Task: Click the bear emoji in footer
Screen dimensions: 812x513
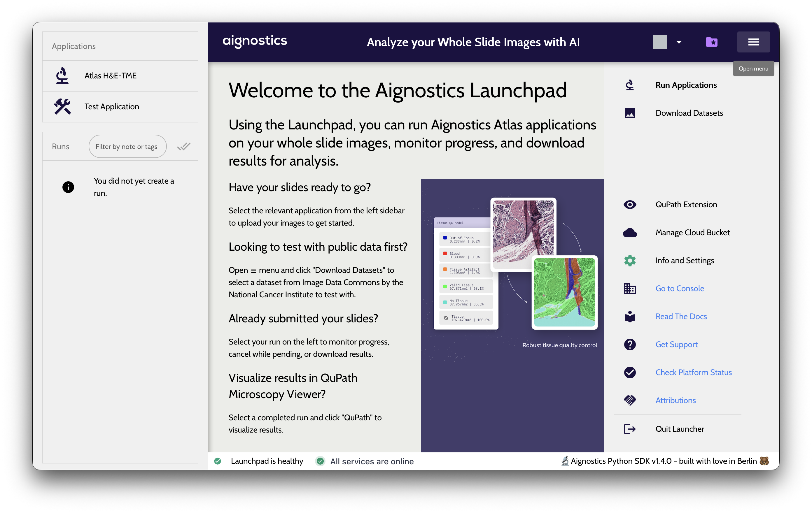Action: click(764, 461)
